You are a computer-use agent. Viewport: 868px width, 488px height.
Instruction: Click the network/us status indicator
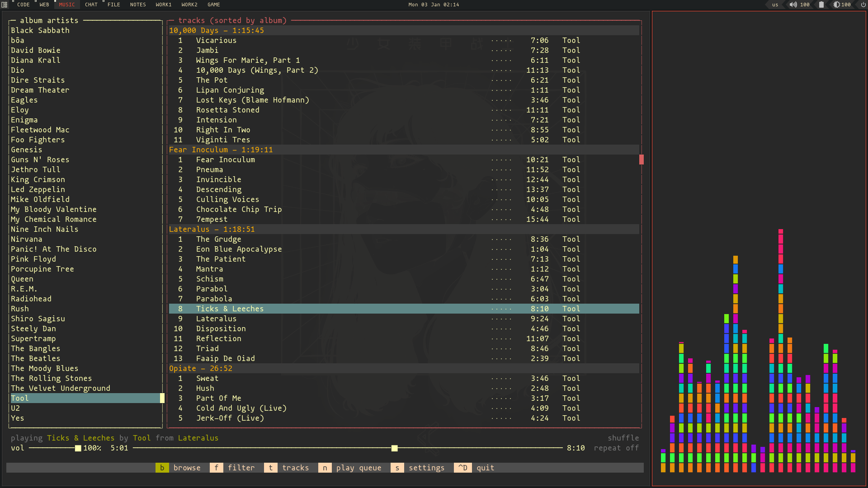tap(774, 5)
